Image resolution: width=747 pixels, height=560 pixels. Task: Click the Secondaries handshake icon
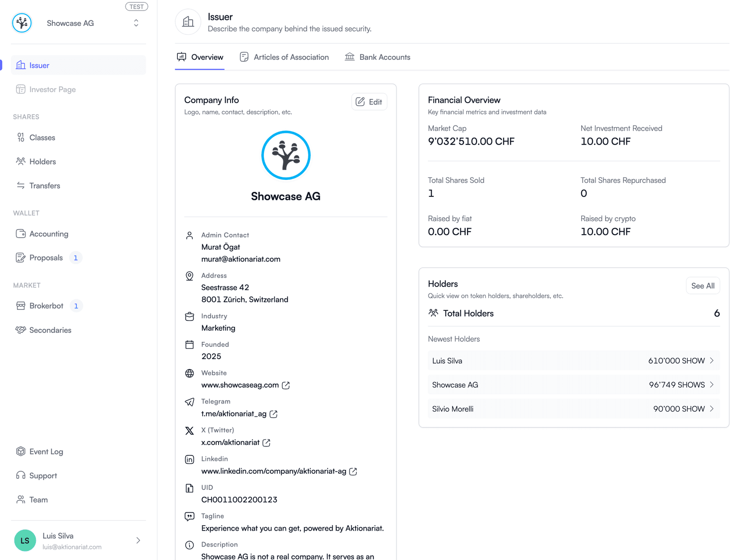20,330
